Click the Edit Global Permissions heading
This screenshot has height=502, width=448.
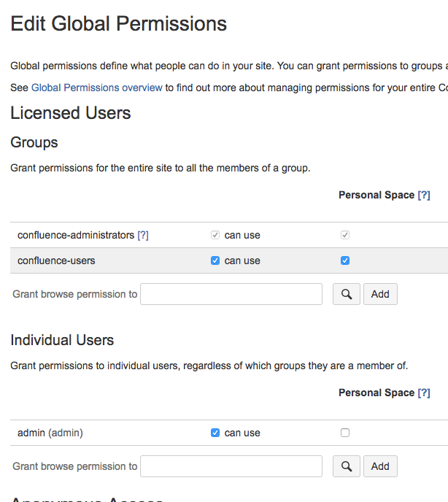coord(118,24)
